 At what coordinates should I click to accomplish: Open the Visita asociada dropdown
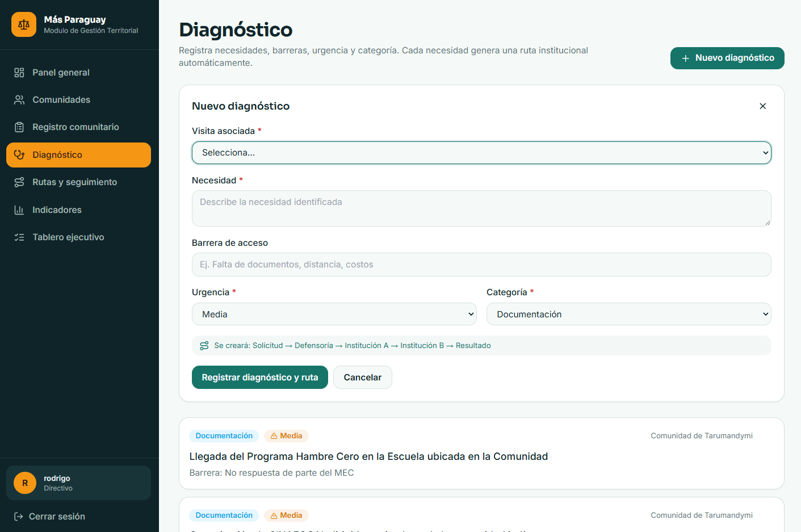[481, 153]
